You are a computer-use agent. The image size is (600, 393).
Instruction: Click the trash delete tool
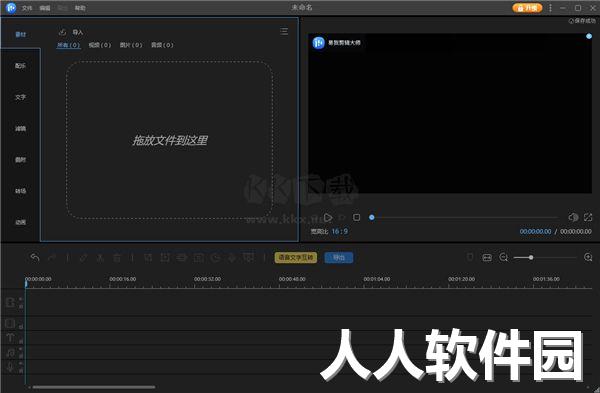point(117,258)
